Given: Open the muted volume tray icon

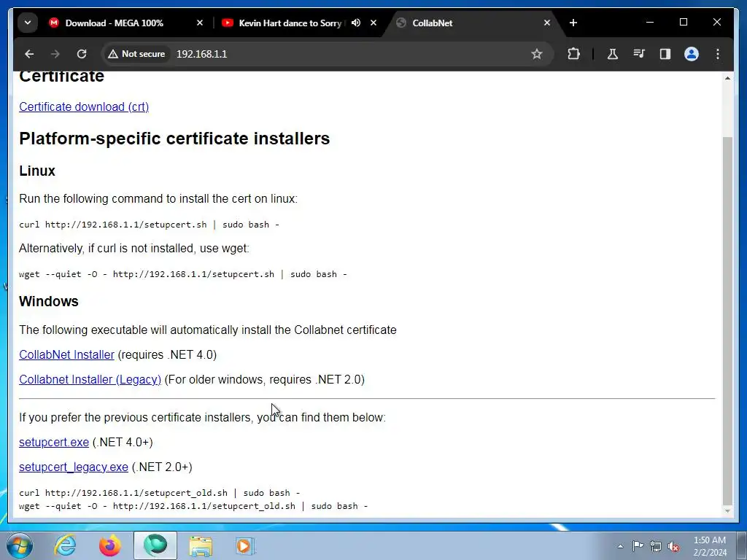Looking at the screenshot, I should point(673,546).
